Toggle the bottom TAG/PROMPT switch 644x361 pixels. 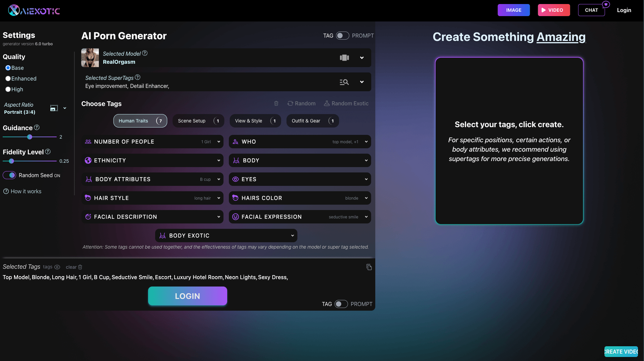tap(341, 304)
